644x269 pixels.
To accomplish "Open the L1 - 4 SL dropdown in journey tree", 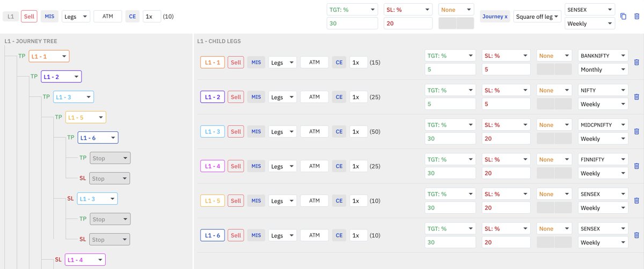I will point(85,260).
